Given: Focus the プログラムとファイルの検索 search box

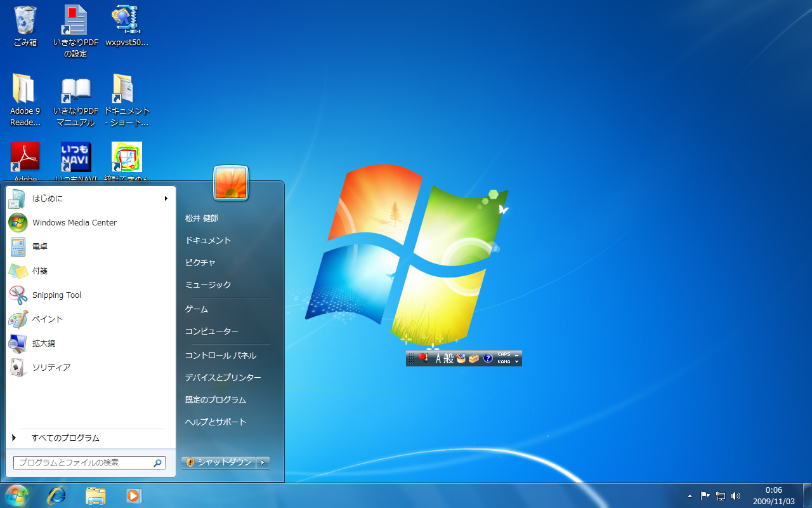Looking at the screenshot, I should pyautogui.click(x=89, y=463).
